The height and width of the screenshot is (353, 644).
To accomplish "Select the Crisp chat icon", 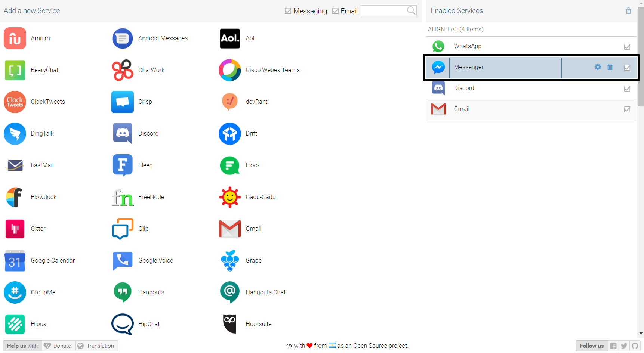I will click(123, 102).
